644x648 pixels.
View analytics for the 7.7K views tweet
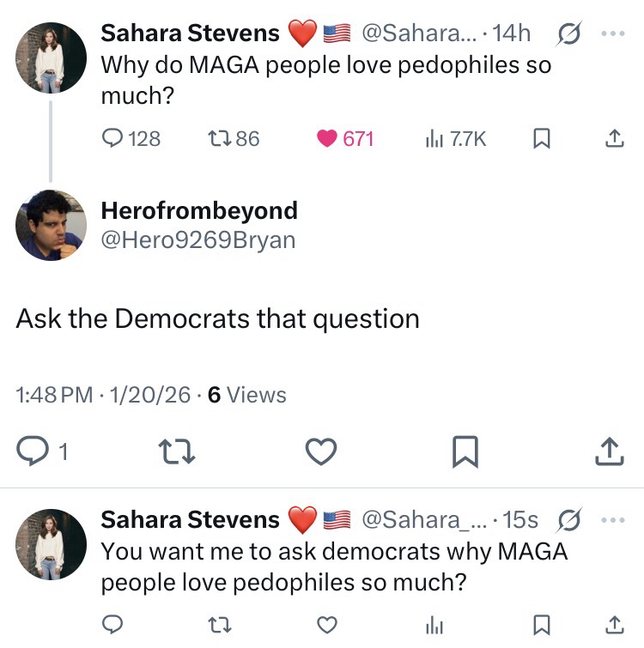(x=434, y=138)
